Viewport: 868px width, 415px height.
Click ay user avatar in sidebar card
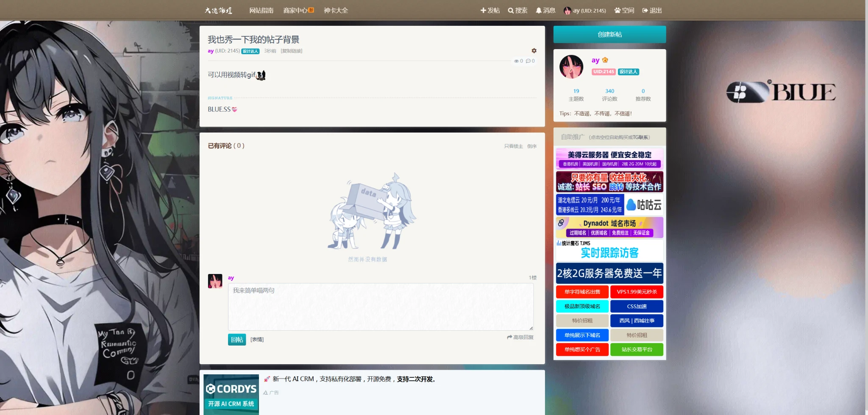pos(571,66)
